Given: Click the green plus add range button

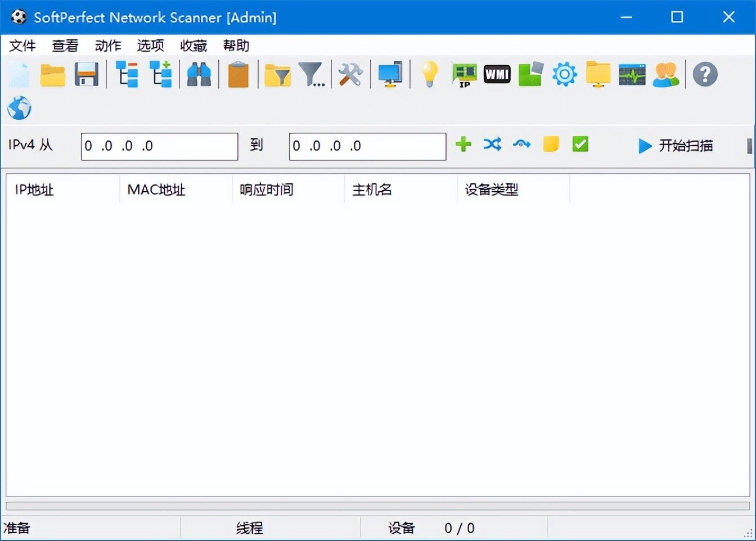Looking at the screenshot, I should click(463, 145).
